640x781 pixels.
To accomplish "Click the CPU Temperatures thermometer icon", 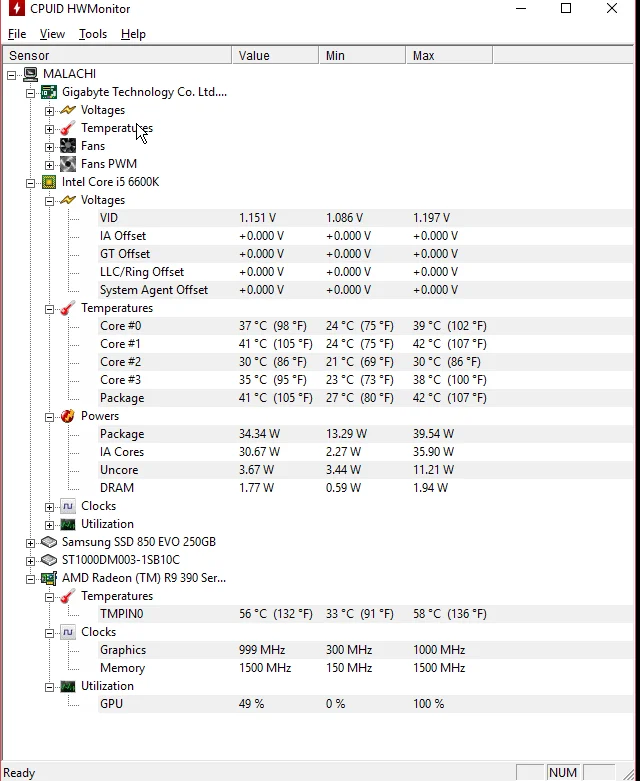I will coord(68,308).
